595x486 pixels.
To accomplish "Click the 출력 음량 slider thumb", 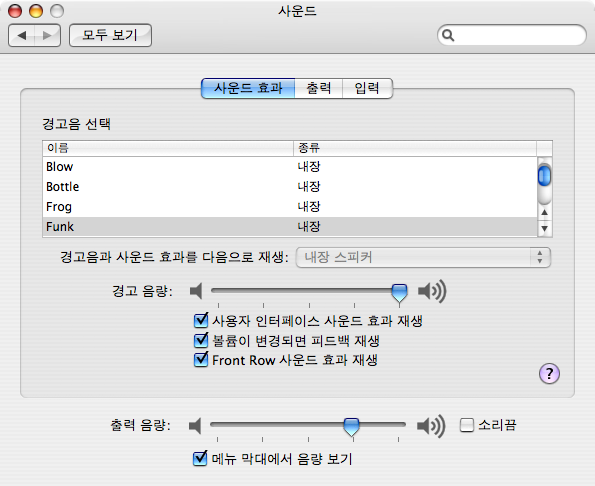I will [351, 427].
